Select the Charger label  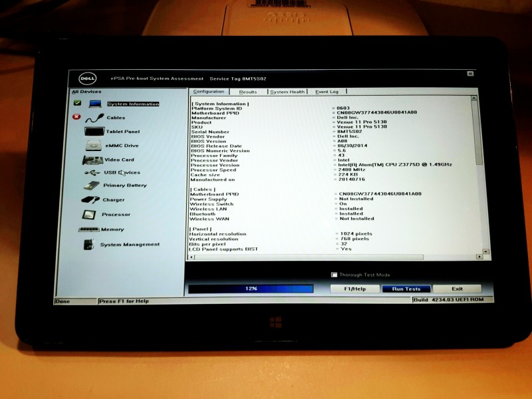113,200
